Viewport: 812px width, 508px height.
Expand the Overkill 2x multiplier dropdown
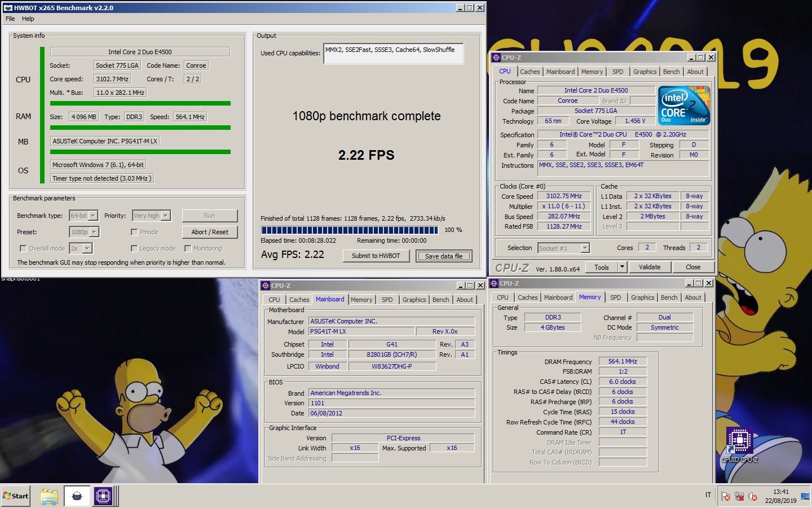(x=87, y=248)
